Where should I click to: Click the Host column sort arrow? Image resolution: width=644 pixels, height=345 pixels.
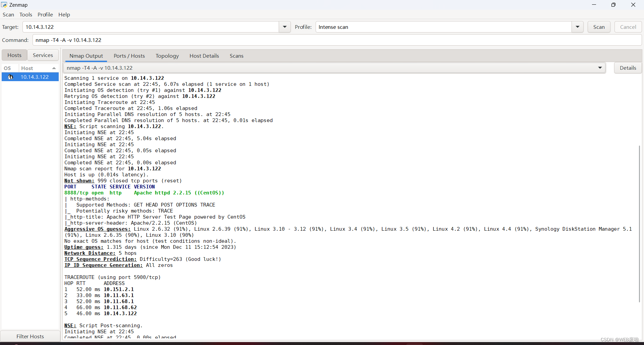(54, 68)
